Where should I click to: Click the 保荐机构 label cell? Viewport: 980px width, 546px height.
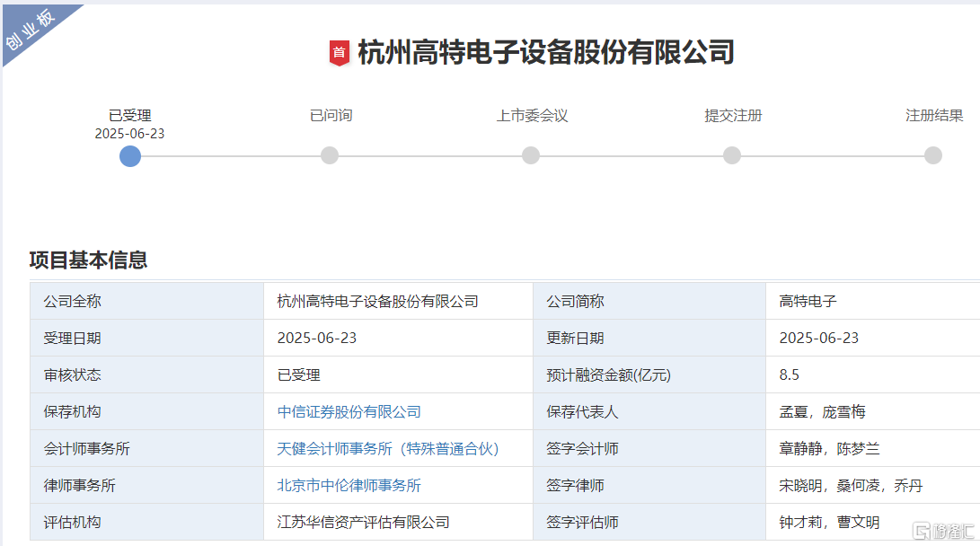coord(147,411)
